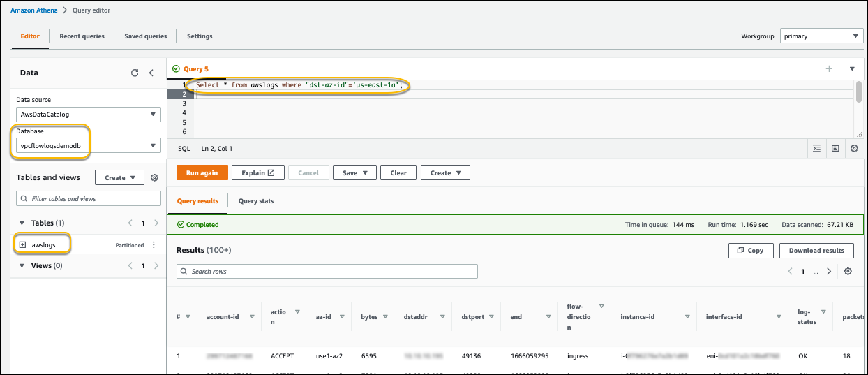Click the Download results button
Image resolution: width=868 pixels, height=375 pixels.
coord(816,250)
